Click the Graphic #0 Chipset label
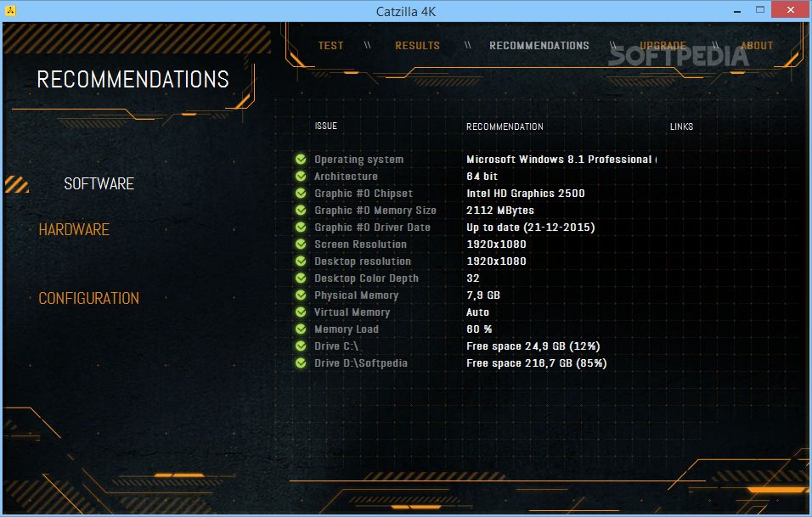812x517 pixels. coord(364,193)
